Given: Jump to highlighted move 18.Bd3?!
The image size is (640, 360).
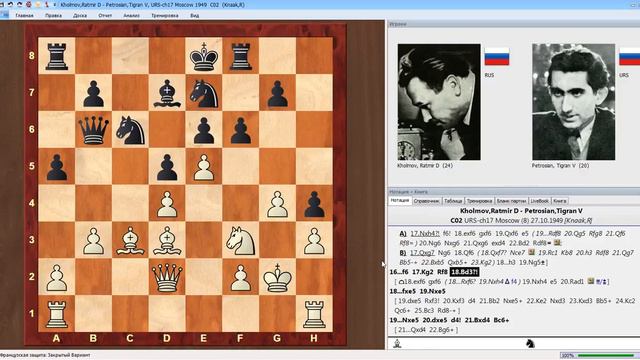Looking at the screenshot, I should click(x=464, y=272).
